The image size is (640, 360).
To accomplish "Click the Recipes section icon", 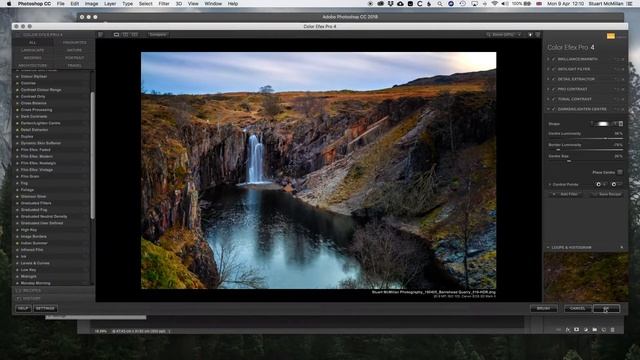I will click(18, 291).
